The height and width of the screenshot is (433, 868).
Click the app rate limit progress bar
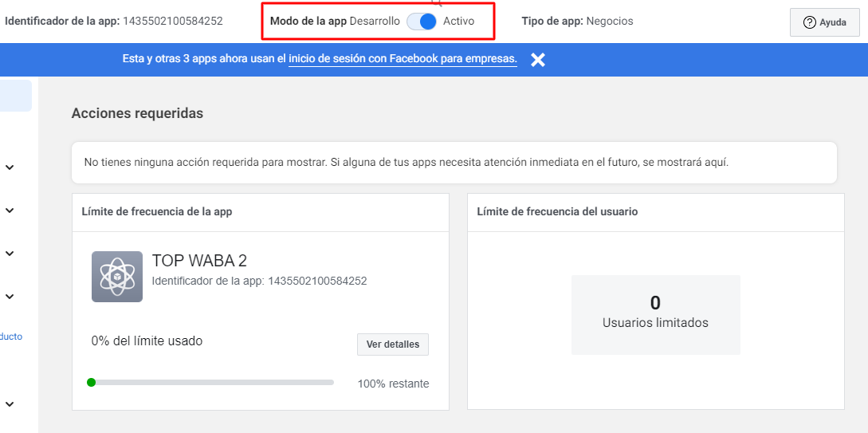coord(211,383)
